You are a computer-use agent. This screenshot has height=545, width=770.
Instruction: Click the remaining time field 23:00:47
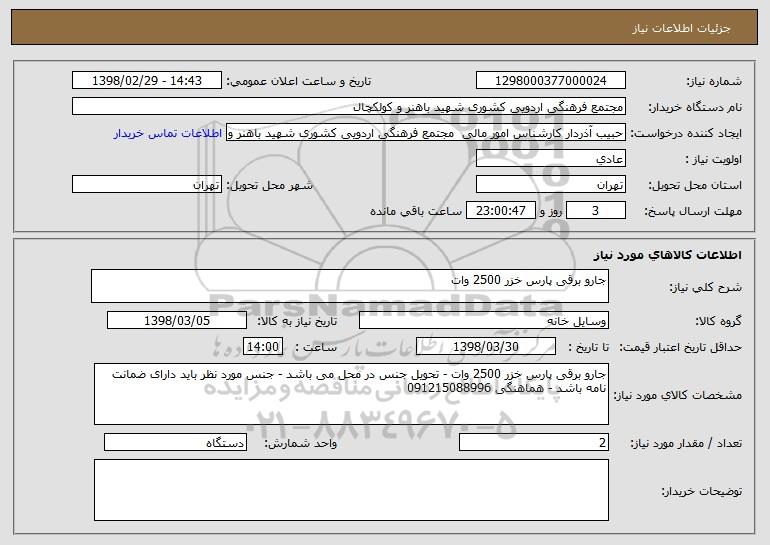(x=500, y=211)
